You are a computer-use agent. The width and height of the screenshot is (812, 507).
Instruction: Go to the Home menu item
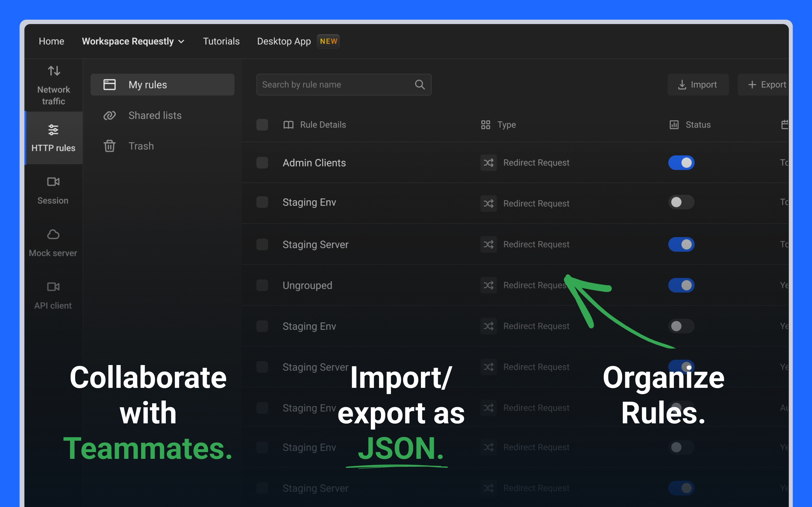tap(51, 41)
